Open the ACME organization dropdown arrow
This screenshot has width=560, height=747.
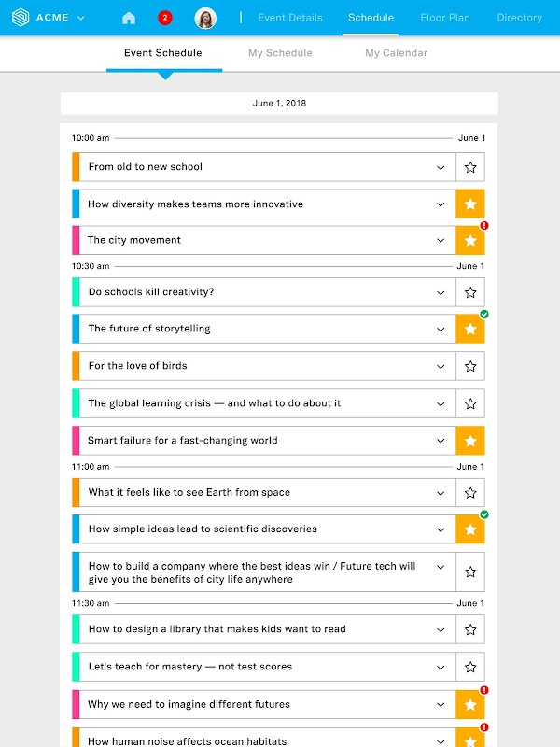(x=81, y=18)
